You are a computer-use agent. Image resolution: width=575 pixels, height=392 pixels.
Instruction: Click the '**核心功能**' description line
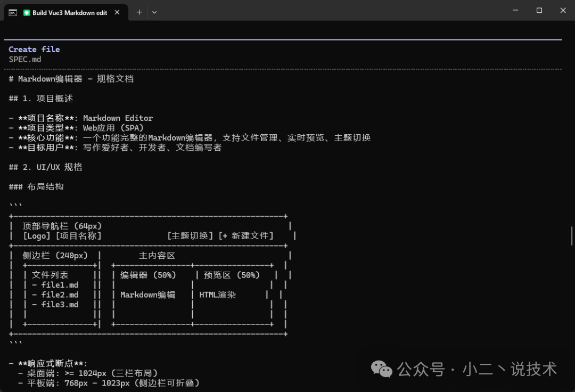[190, 138]
